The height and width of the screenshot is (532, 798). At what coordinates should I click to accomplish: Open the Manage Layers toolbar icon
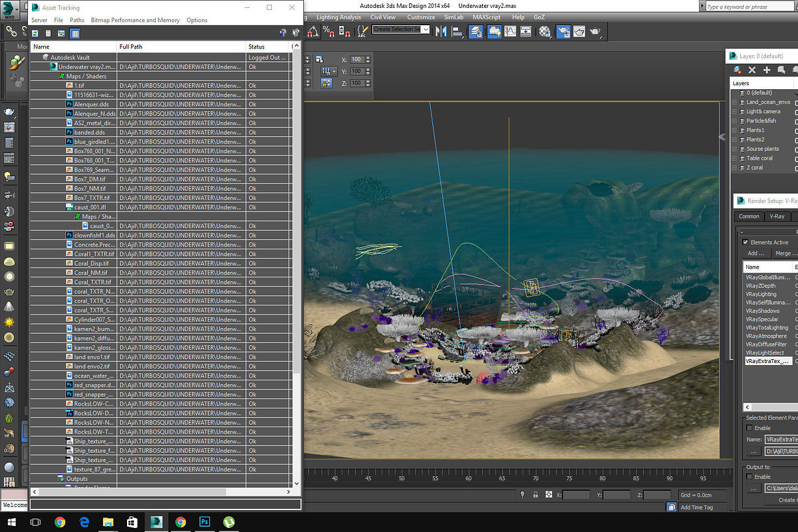point(476,31)
